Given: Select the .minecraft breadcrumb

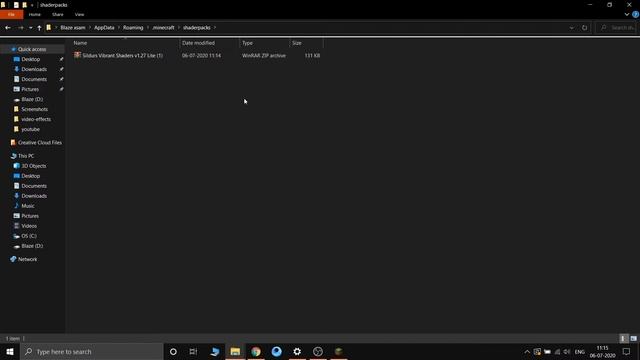Looking at the screenshot, I should click(163, 28).
